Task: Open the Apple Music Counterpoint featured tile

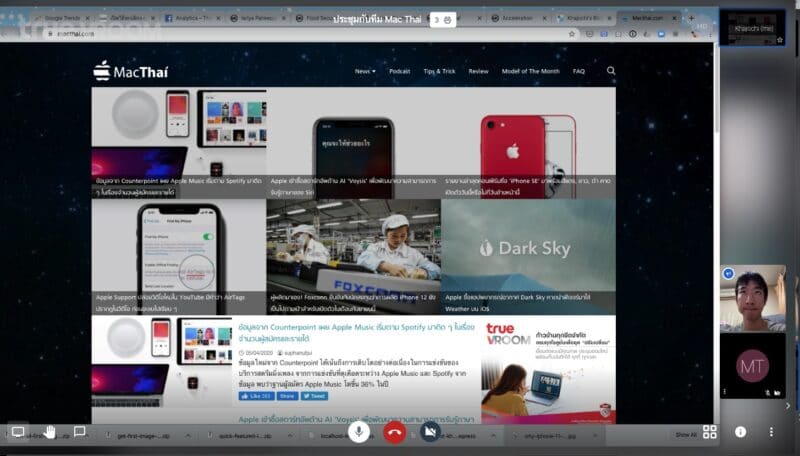Action: click(179, 143)
